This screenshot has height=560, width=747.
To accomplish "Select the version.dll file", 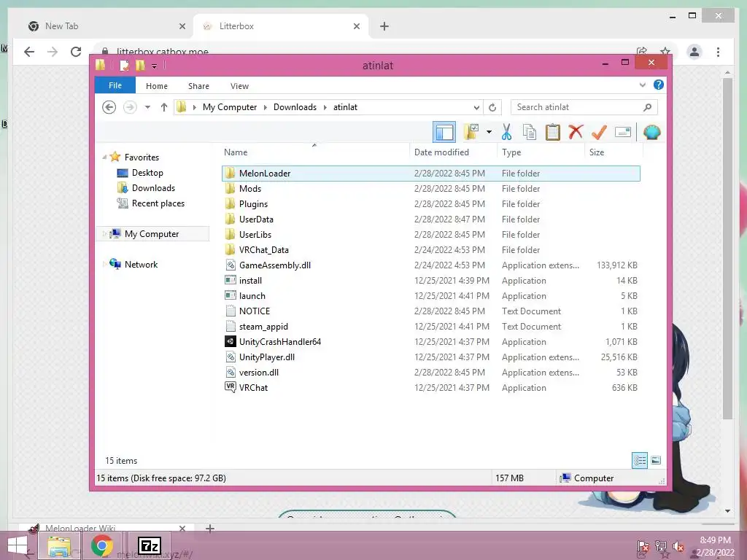I will [x=431, y=373].
